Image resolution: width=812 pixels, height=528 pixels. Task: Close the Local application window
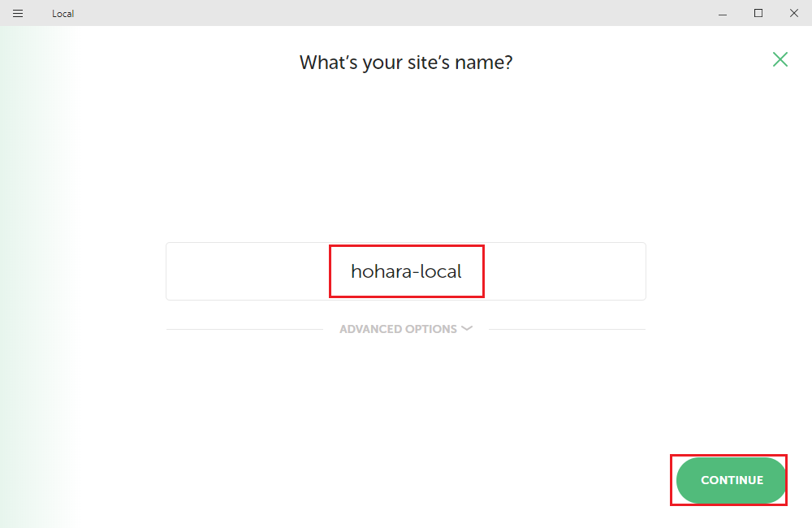(793, 13)
